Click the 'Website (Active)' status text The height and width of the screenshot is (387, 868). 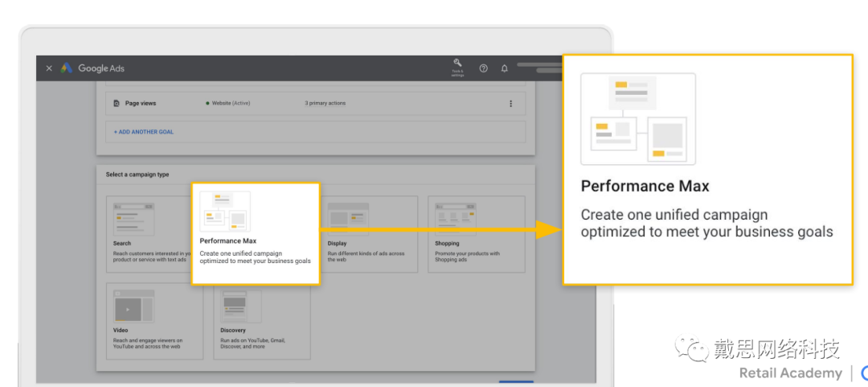[x=231, y=103]
